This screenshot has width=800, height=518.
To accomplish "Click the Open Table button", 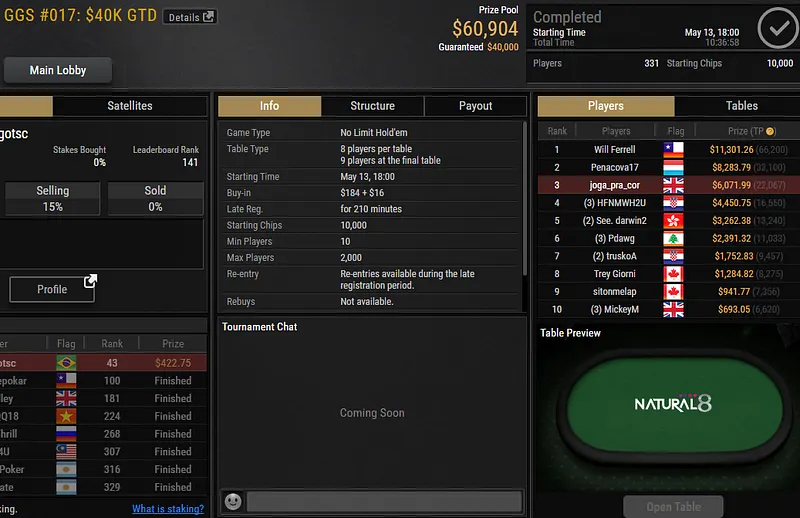I will point(673,507).
